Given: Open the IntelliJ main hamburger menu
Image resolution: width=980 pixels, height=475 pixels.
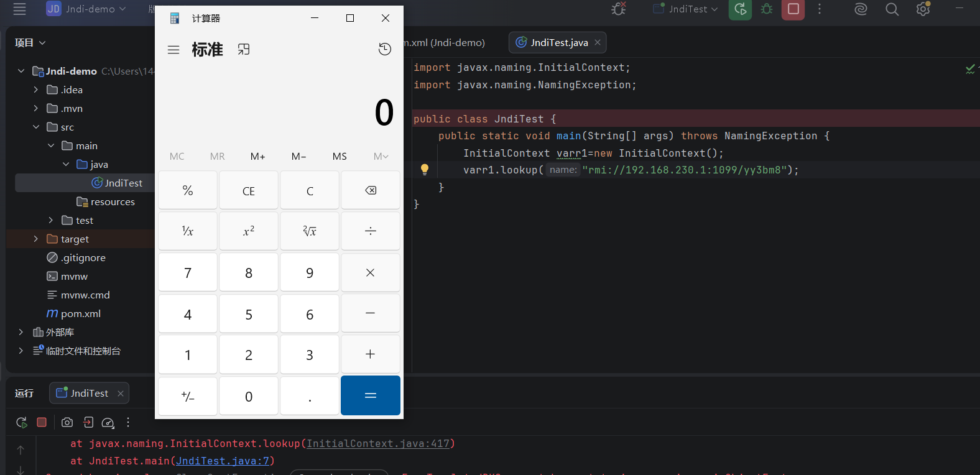Looking at the screenshot, I should [x=19, y=9].
